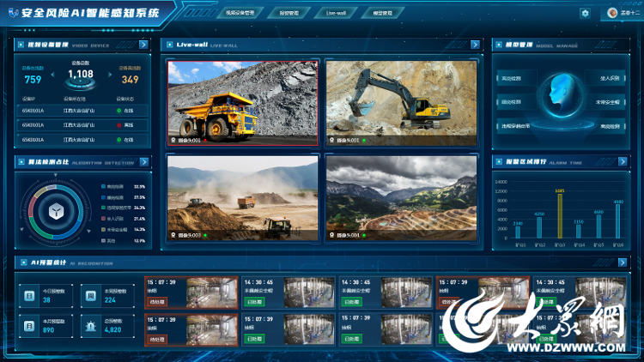
Task: Click the Live-wall panel header square icon
Action: coord(170,45)
